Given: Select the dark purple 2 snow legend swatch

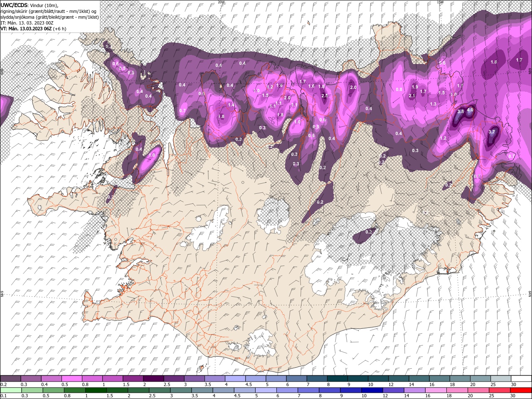Looking at the screenshot, I should pos(153,379).
